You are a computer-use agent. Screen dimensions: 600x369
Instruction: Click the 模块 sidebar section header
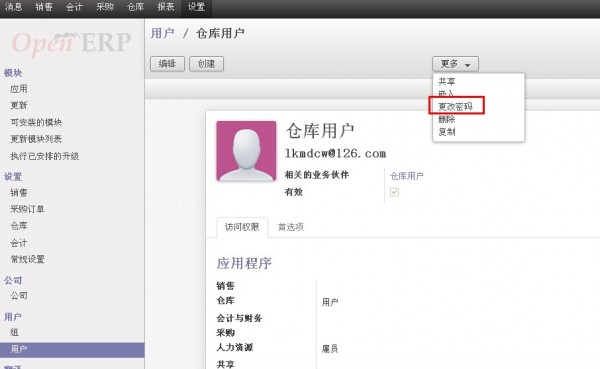coord(13,73)
